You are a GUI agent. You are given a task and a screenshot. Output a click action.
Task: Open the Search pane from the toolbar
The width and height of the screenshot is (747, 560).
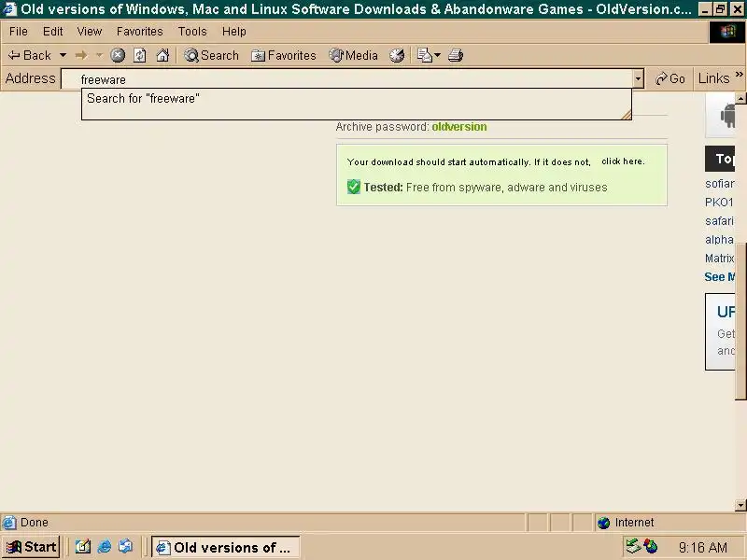point(212,55)
